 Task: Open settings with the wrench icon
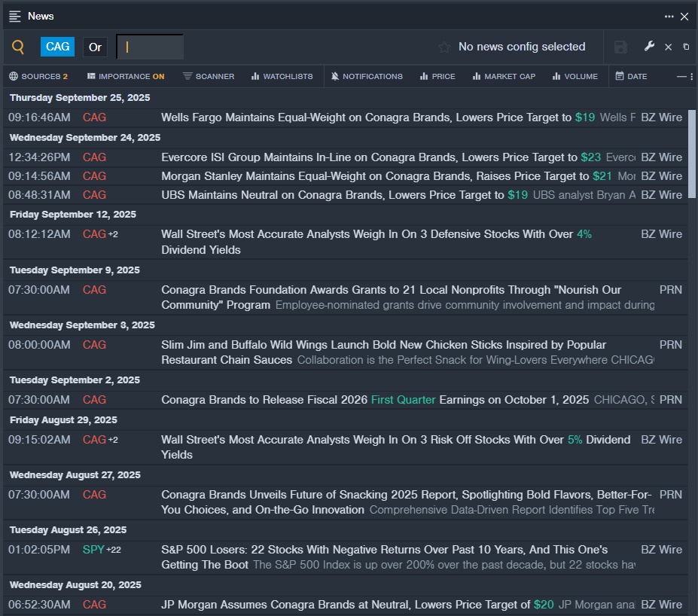pos(649,47)
